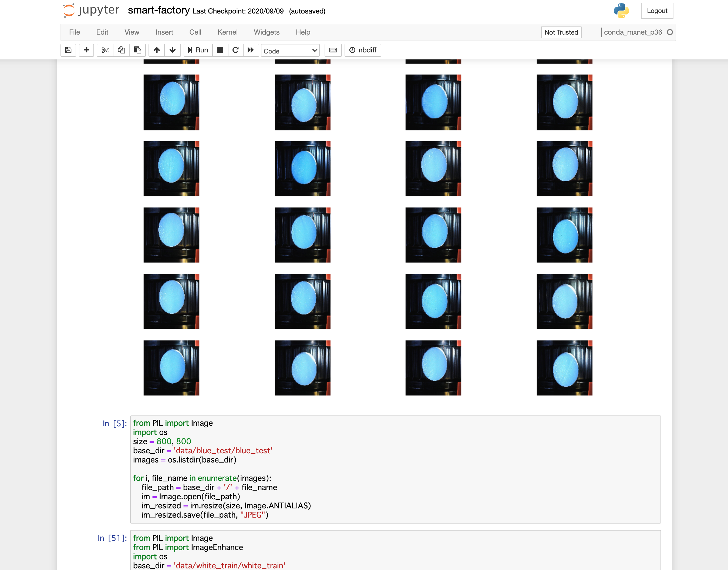Restart the kernel with the circular arrow
The width and height of the screenshot is (728, 570).
point(235,50)
